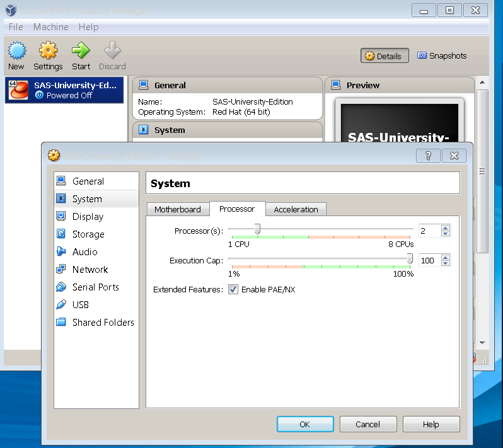Click the System section chip icon in details pane
The width and height of the screenshot is (503, 448).
coord(143,130)
